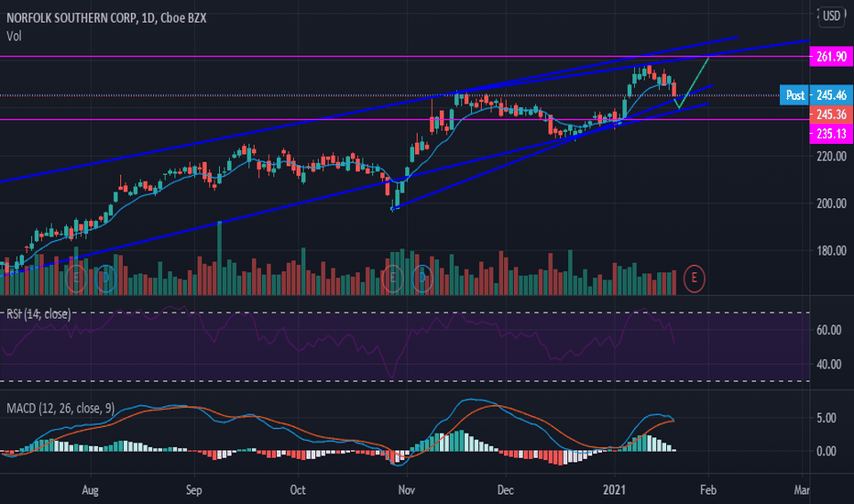The width and height of the screenshot is (854, 504).
Task: Click the 60.00 RSI scale value
Action: 828,330
